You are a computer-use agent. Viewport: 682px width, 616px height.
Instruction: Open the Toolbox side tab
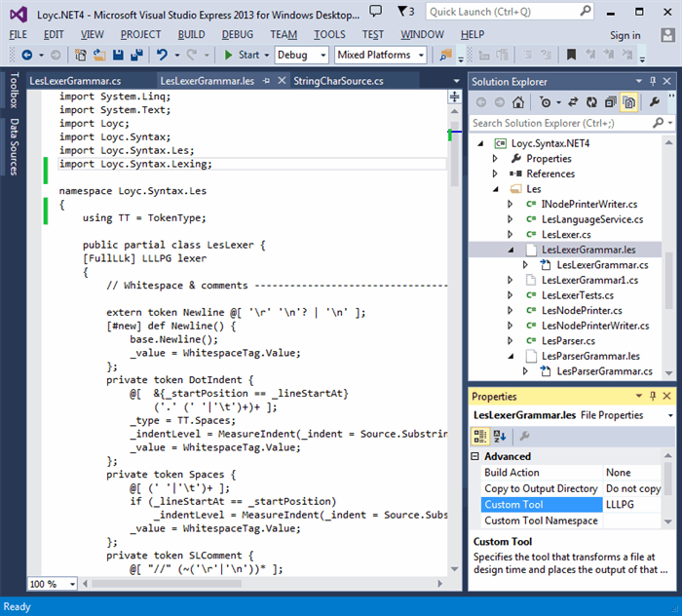[14, 90]
